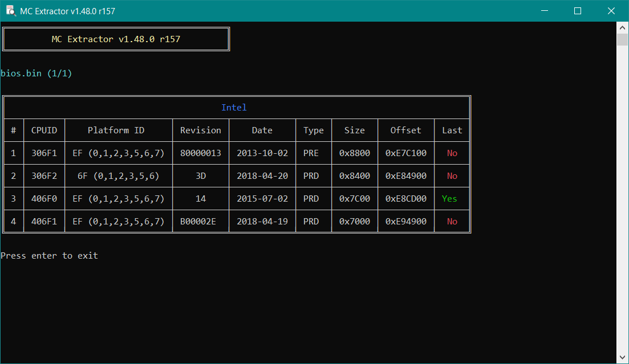Click platform ID '6F (0,1,2,3,5,6)'

coord(119,176)
